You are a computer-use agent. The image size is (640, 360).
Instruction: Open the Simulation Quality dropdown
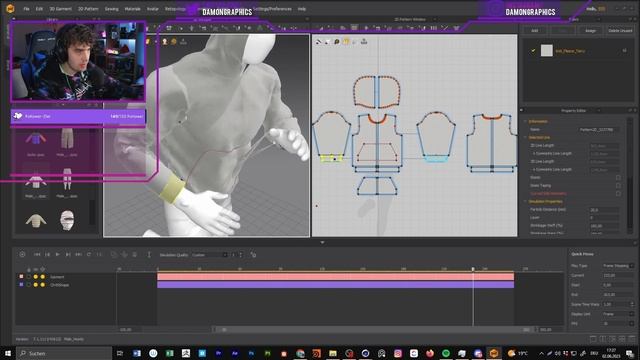click(x=210, y=255)
